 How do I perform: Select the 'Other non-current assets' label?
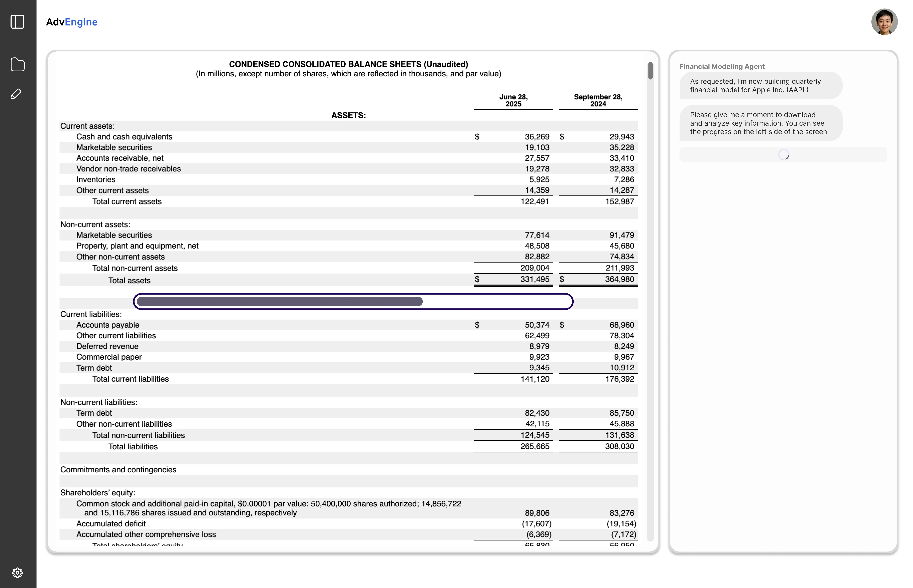pyautogui.click(x=120, y=257)
